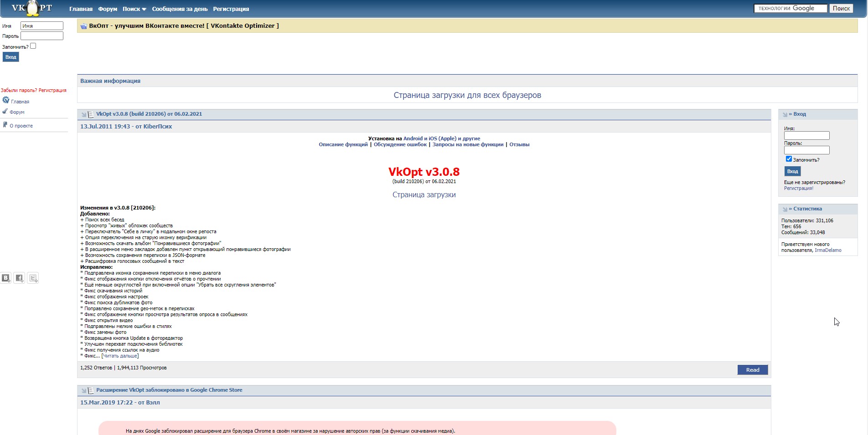This screenshot has height=435, width=868.
Task: Click the arrow icon in the Вход panel header
Action: point(785,115)
